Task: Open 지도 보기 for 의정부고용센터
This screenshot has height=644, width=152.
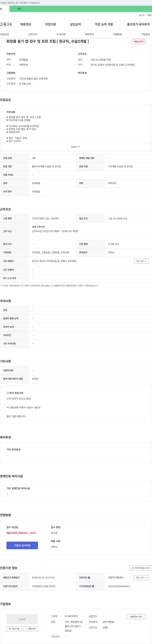Action: (x=142, y=577)
